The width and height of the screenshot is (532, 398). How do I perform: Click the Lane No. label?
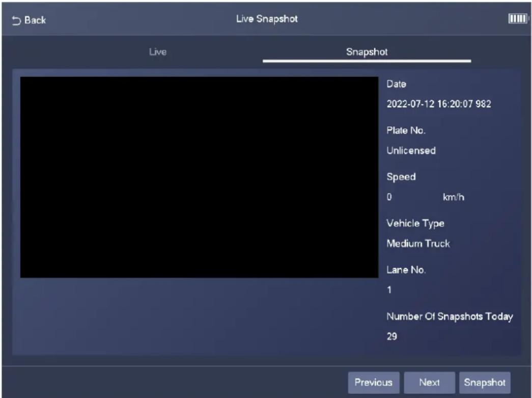click(406, 270)
